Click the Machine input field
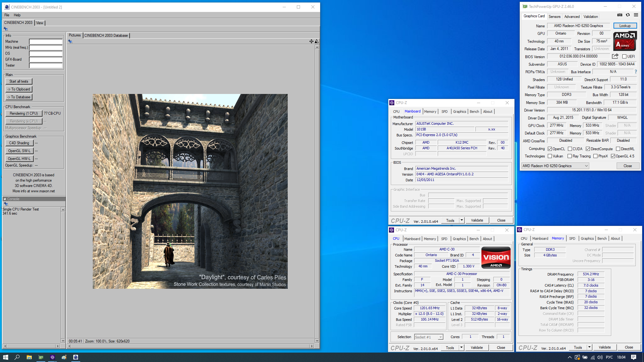The height and width of the screenshot is (362, 644). click(x=46, y=41)
